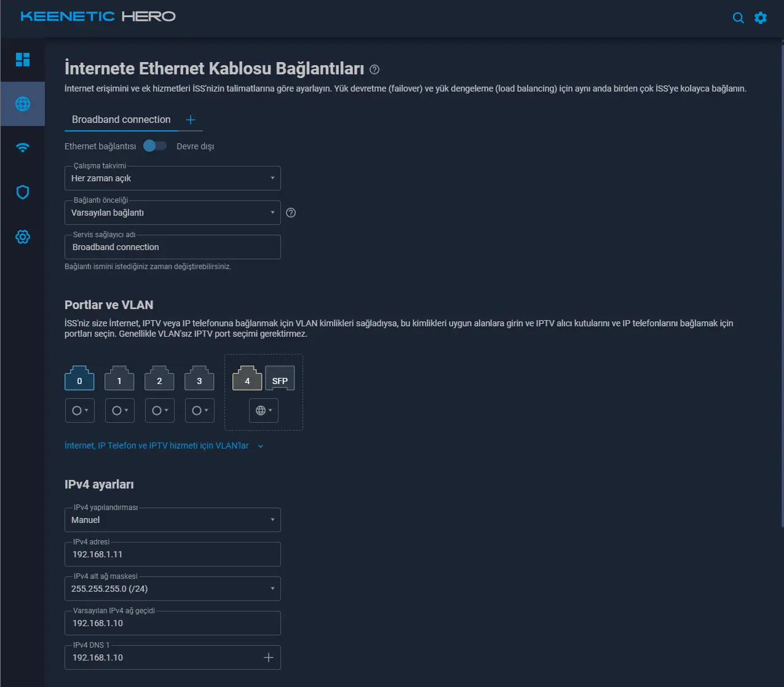This screenshot has height=687, width=784.
Task: Open IPv4 yapılandırması dropdown
Action: (x=173, y=520)
